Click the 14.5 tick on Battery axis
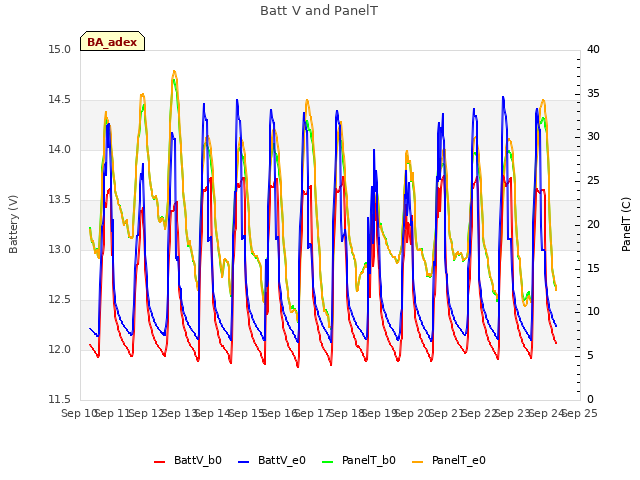 coord(60,100)
